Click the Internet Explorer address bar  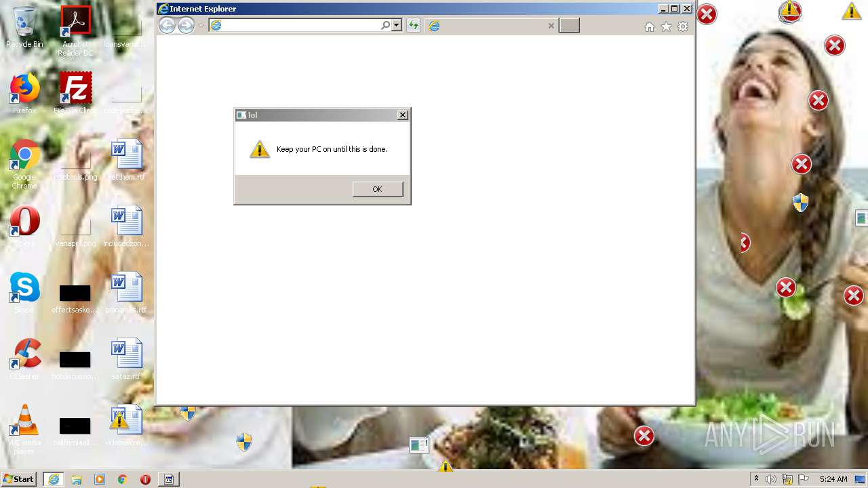click(295, 25)
